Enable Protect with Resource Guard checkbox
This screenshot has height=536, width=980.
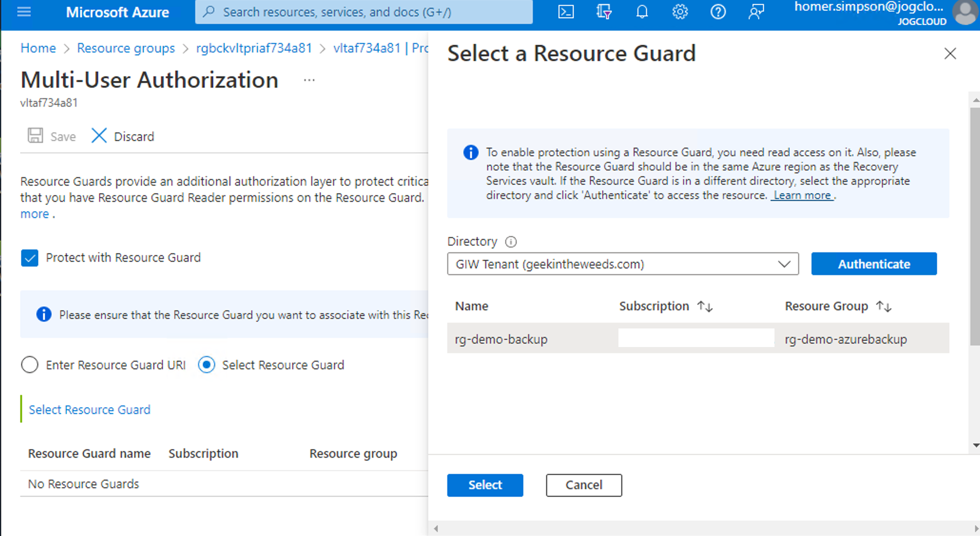(29, 258)
